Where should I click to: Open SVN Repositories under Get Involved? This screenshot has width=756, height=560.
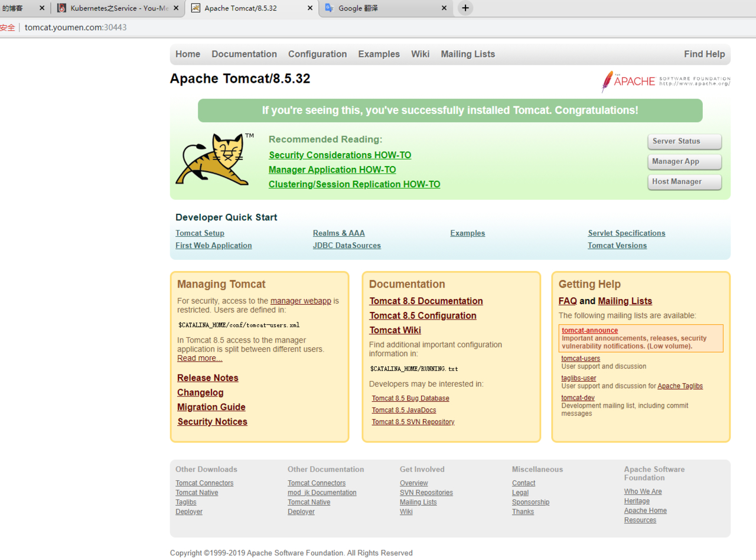coord(426,493)
